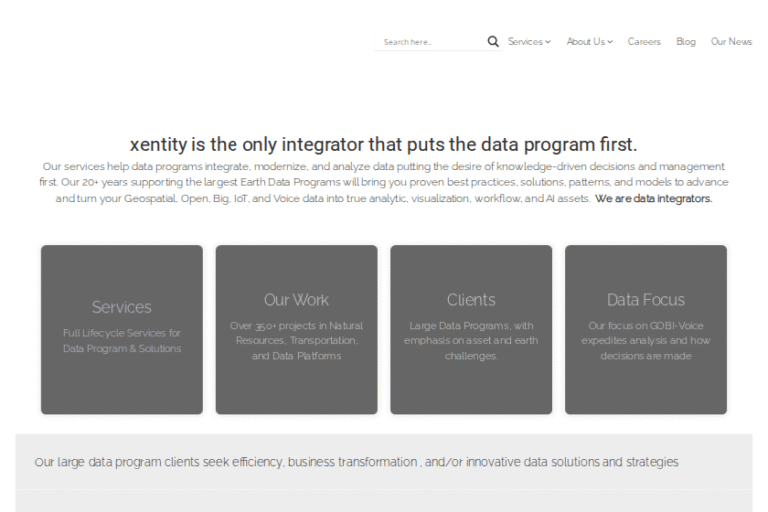768x512 pixels.
Task: Select the Our Work card title
Action: [x=296, y=299]
